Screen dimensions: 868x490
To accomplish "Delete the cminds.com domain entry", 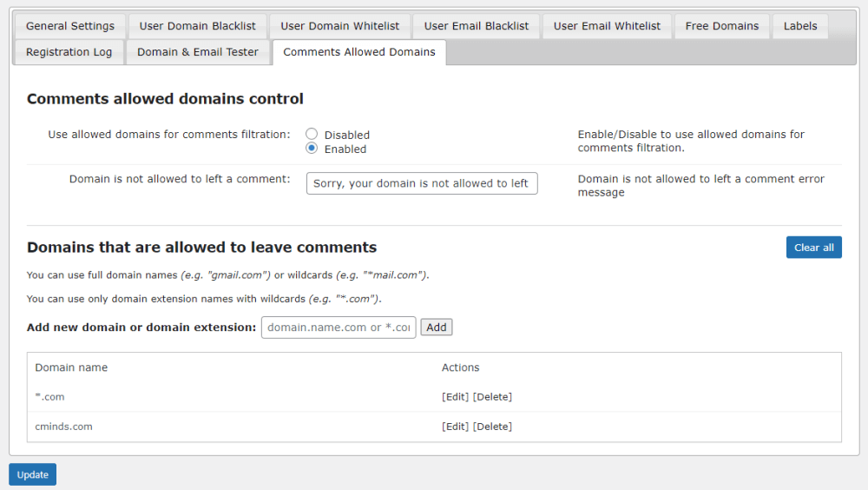I will click(x=492, y=427).
